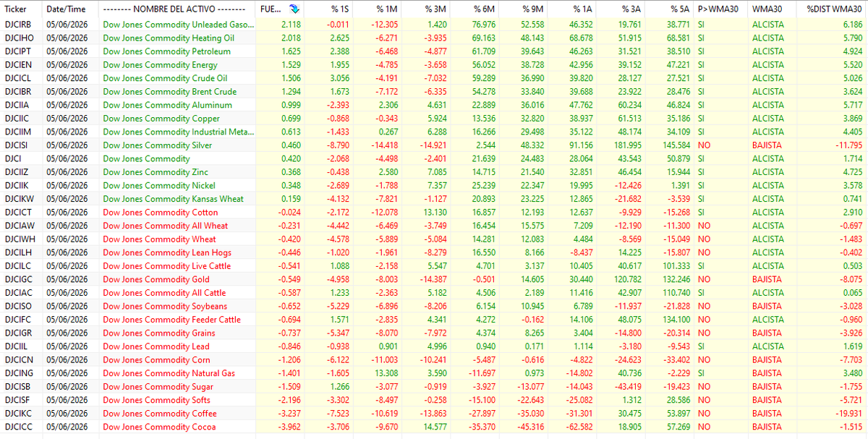This screenshot has height=439, width=868.
Task: Select ticker DJCIRB
Action: 17,25
